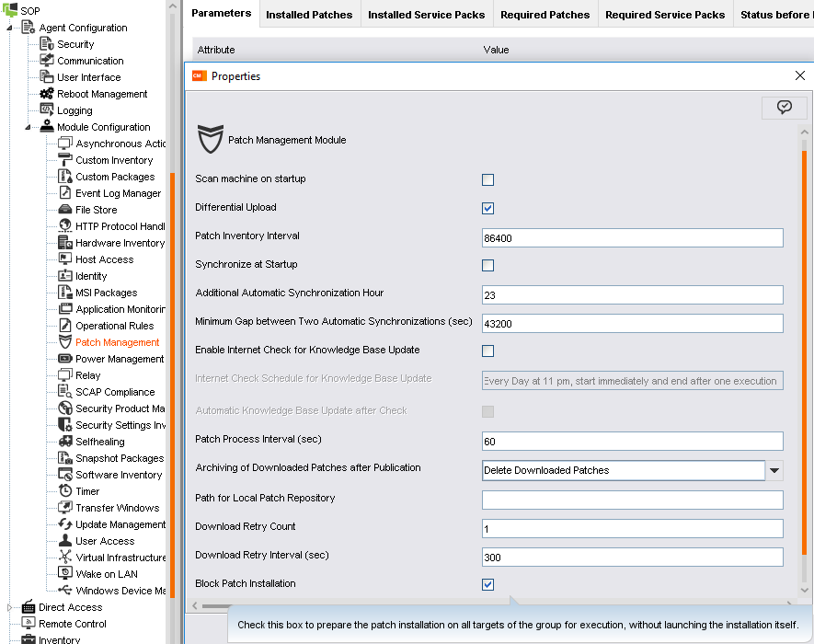
Task: Uncheck the Differential Upload checkbox
Action: (488, 209)
